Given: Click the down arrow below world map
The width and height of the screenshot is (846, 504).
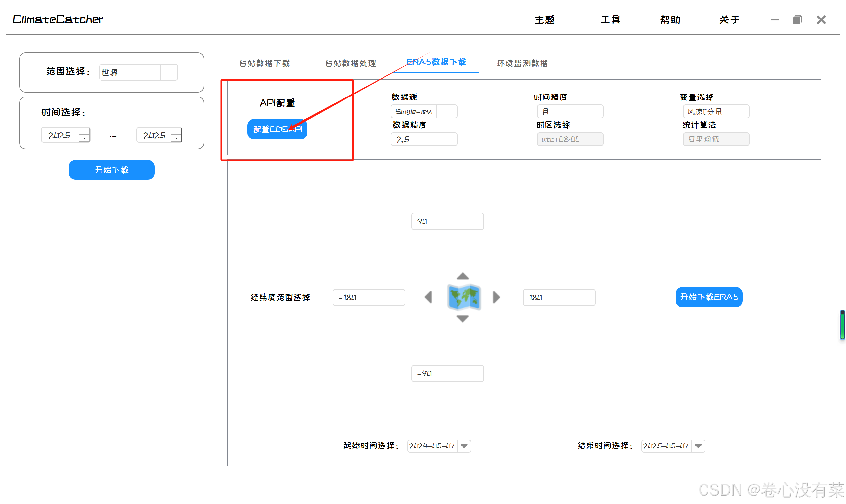Looking at the screenshot, I should point(463,319).
